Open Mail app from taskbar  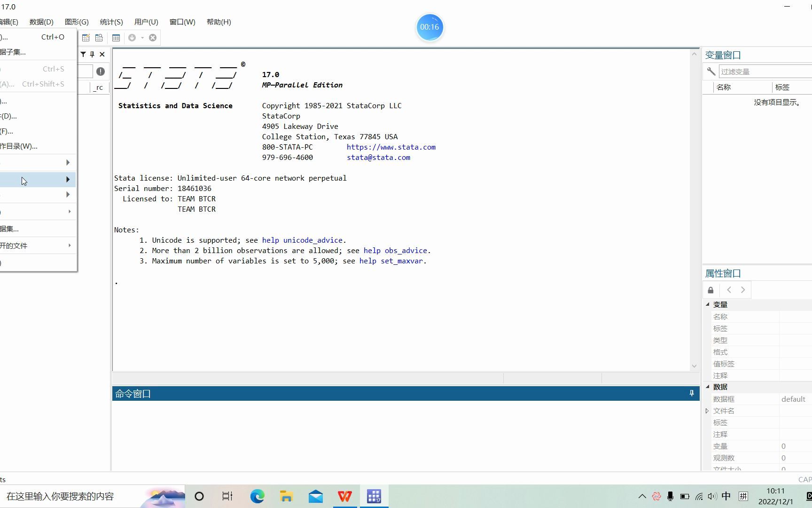(x=316, y=496)
